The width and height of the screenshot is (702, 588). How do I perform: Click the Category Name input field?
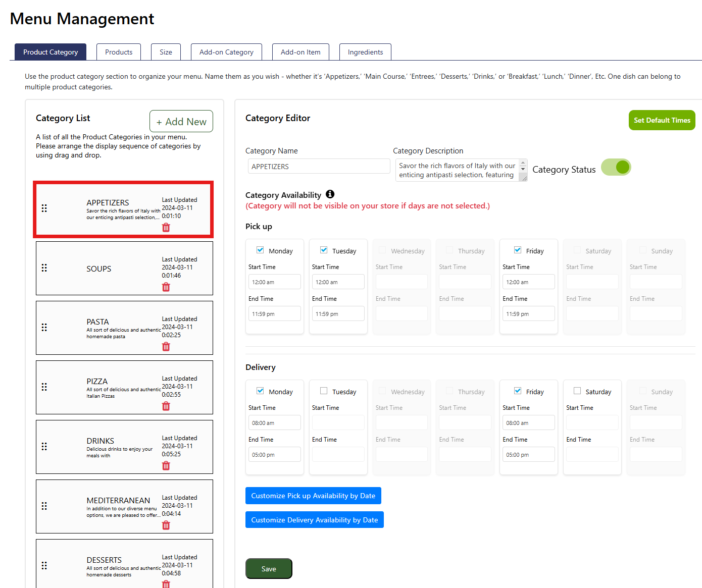[x=319, y=167]
